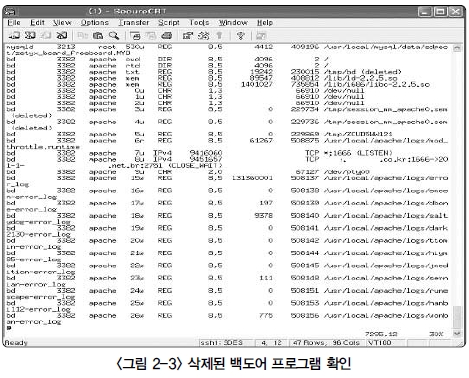
Task: Open the File menu
Action: point(14,22)
